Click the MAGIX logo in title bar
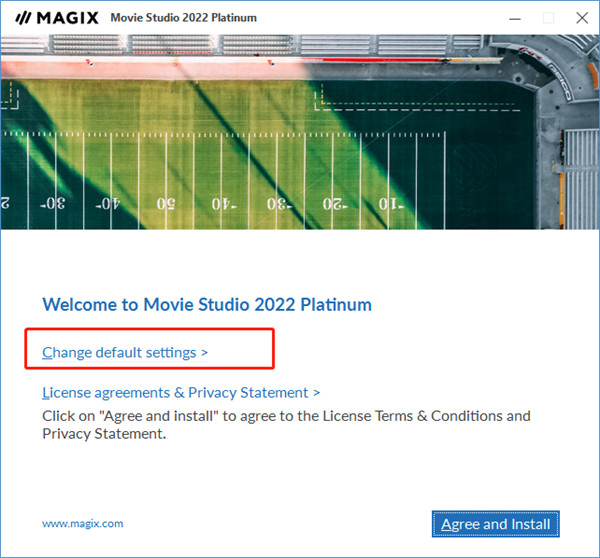600x558 pixels. [x=51, y=18]
